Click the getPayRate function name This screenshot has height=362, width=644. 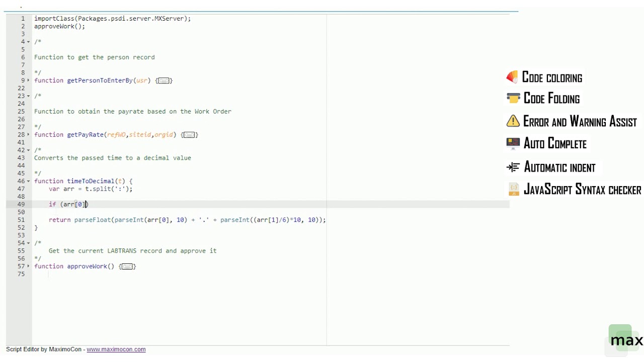[x=85, y=135]
